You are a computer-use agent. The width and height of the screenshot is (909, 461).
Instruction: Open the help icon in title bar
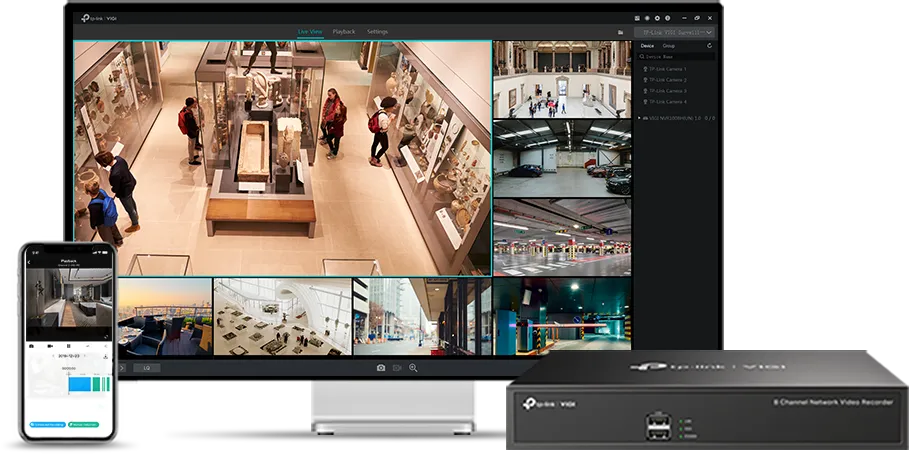coord(668,18)
